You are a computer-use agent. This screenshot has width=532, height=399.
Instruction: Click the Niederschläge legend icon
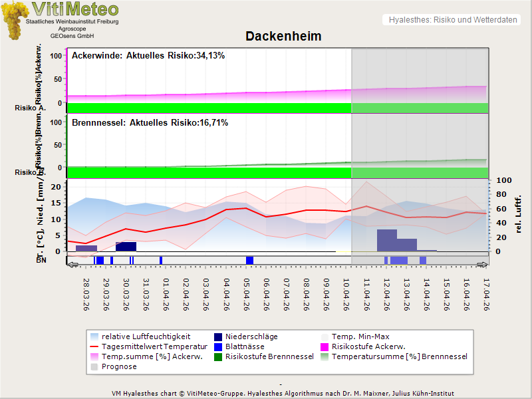tap(218, 336)
